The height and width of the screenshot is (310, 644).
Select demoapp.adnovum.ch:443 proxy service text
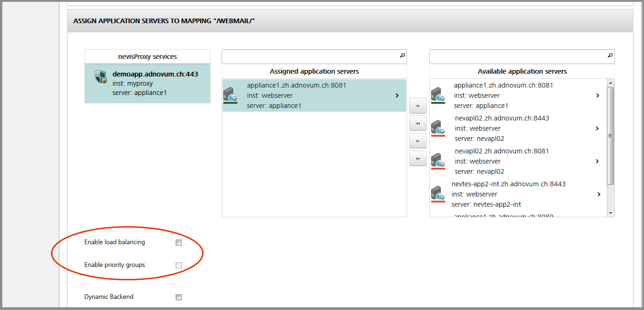155,74
